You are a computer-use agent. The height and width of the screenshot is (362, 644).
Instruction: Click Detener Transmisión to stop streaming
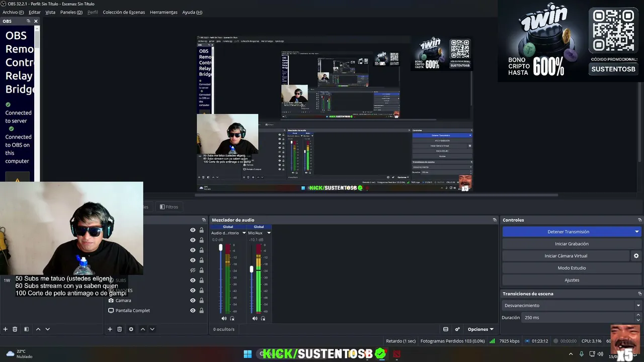pyautogui.click(x=568, y=232)
